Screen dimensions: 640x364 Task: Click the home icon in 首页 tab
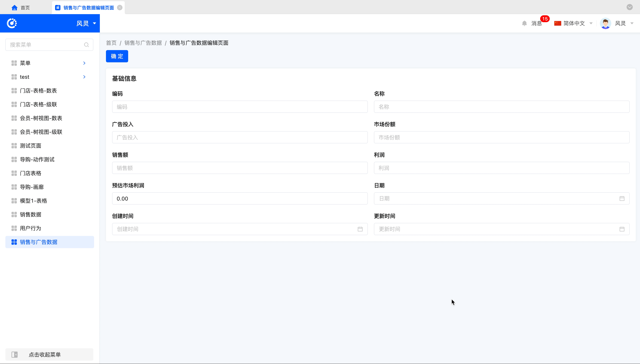coord(15,8)
